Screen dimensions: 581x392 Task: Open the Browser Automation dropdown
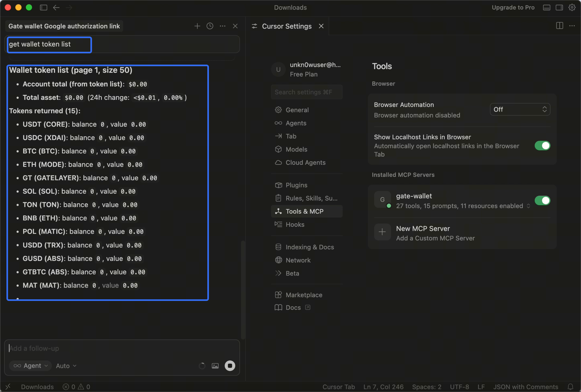point(520,109)
